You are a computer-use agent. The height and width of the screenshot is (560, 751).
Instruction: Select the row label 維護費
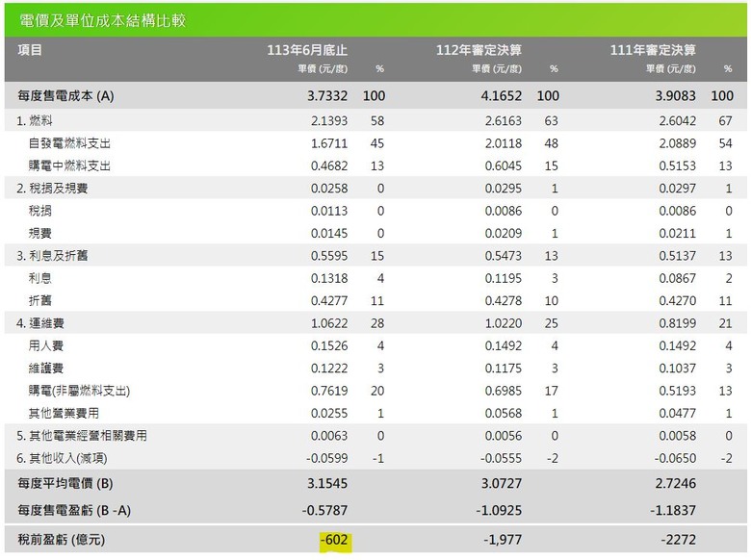[45, 369]
